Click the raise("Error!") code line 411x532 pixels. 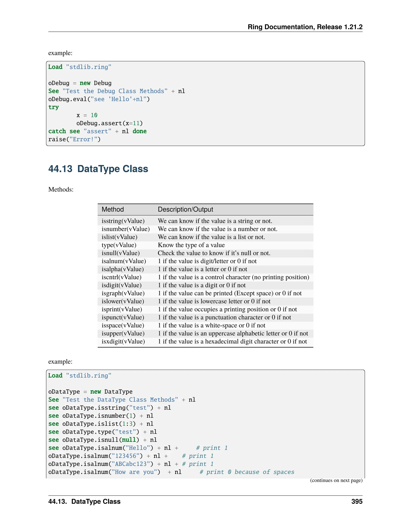pos(74,139)
